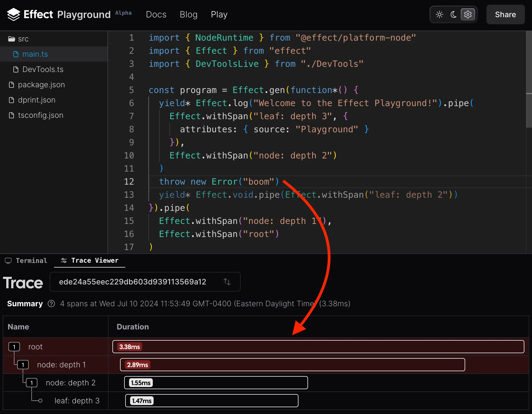Image resolution: width=532 pixels, height=414 pixels.
Task: Collapse the root span in trace tree
Action: coord(14,347)
